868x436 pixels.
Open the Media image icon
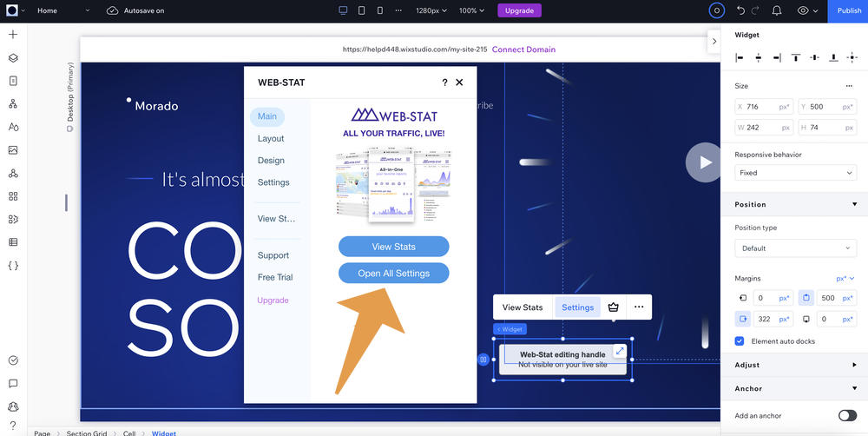[x=13, y=150]
